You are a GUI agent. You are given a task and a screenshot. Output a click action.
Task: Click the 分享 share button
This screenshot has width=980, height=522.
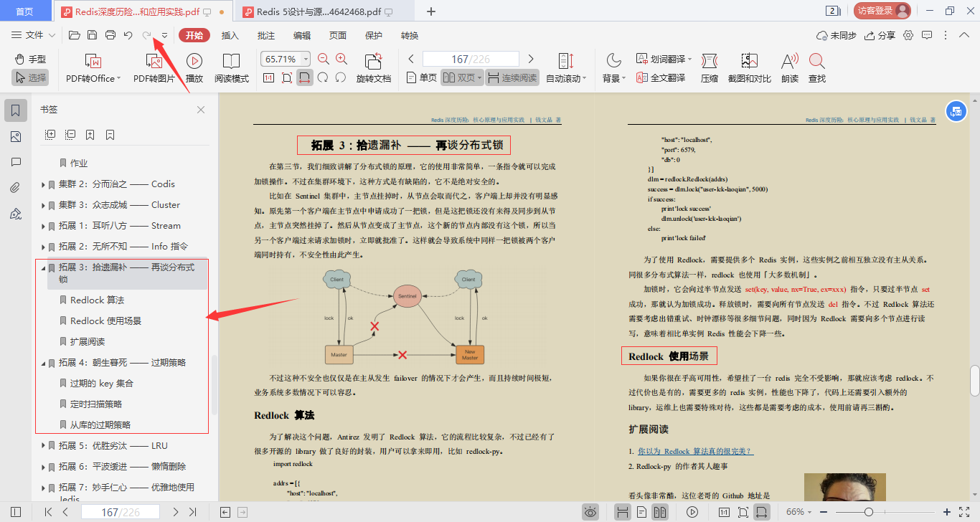click(880, 35)
